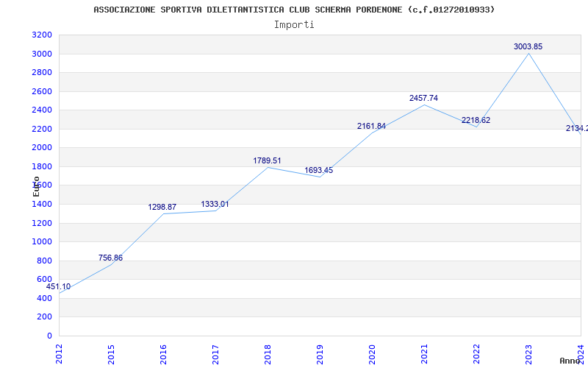
Task: Click the 451.10 data label for 2012
Action: point(58,287)
